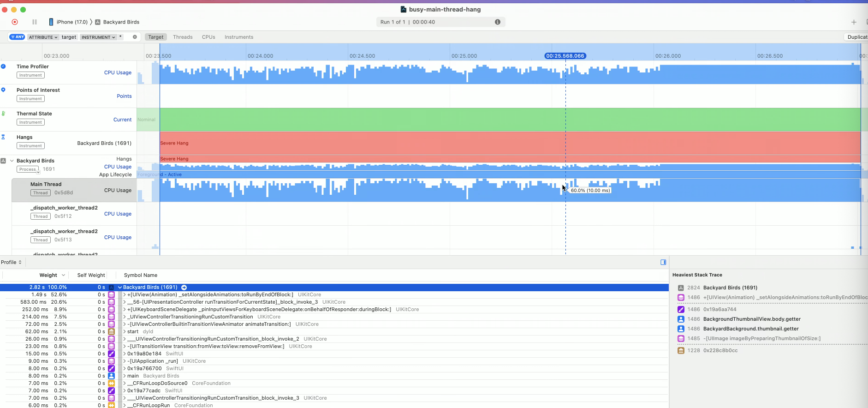The width and height of the screenshot is (868, 408).
Task: Open run info icon beside 00:00:40
Action: (x=498, y=22)
